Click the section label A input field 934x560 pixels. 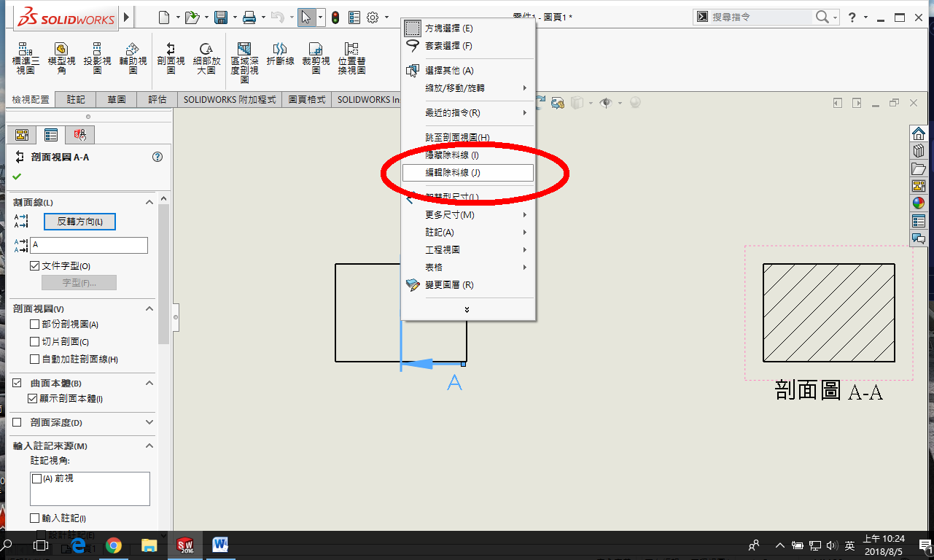(89, 245)
